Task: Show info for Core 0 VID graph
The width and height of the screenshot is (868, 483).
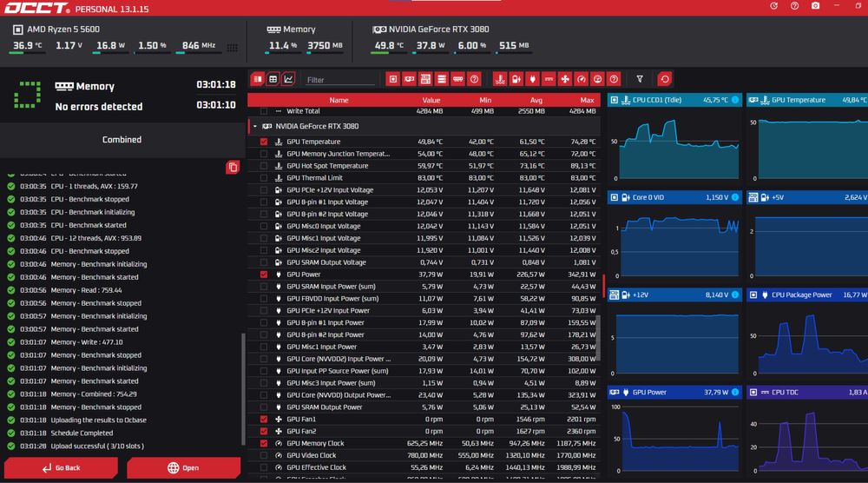Action: point(734,197)
